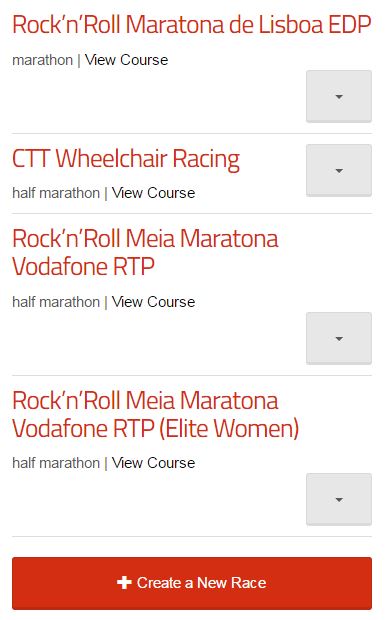Click the plus icon on Create a New Race
Screen dimensions: 389x620
pyautogui.click(x=124, y=582)
